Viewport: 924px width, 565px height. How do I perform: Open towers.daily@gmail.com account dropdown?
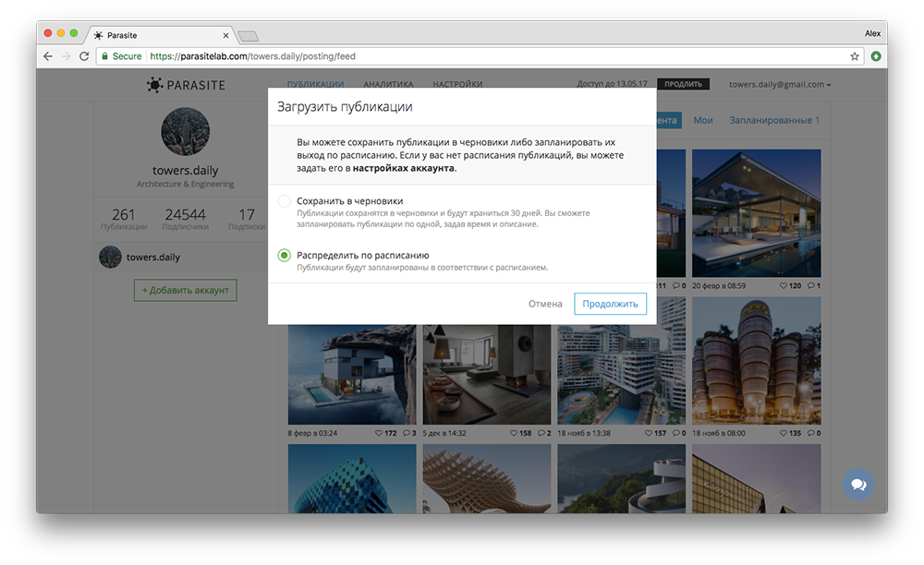[x=779, y=85]
